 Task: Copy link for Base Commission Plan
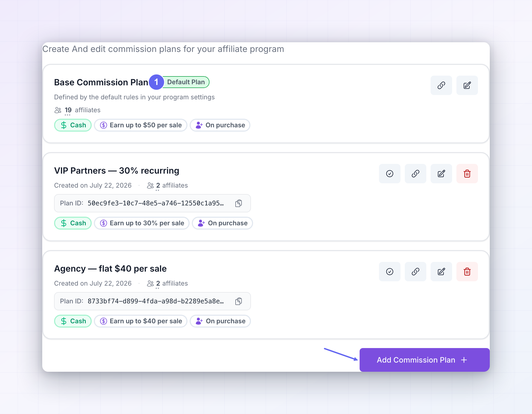point(441,85)
